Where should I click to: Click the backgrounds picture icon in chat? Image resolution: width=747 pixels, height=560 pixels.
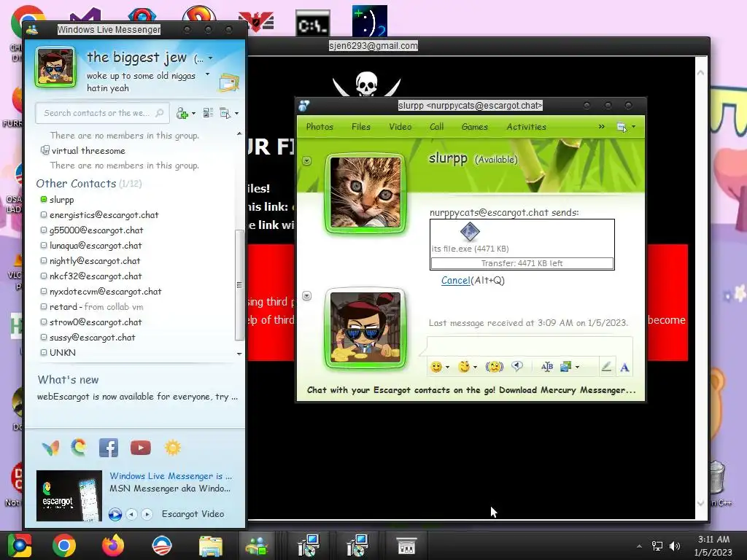566,366
